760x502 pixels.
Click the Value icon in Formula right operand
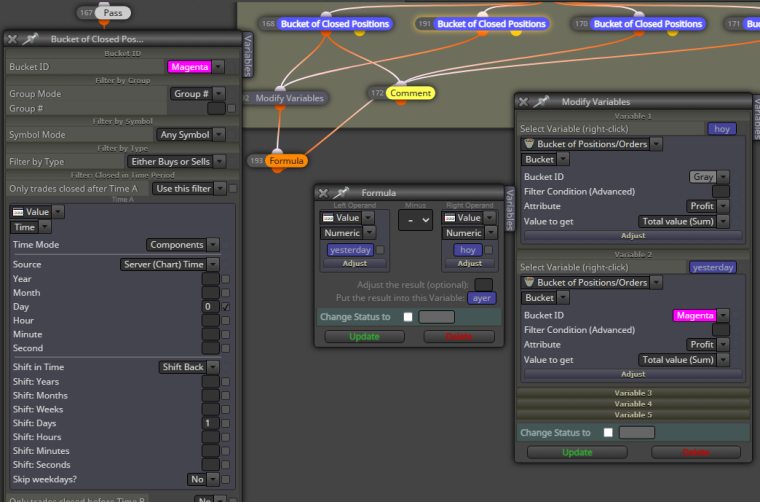coord(450,218)
